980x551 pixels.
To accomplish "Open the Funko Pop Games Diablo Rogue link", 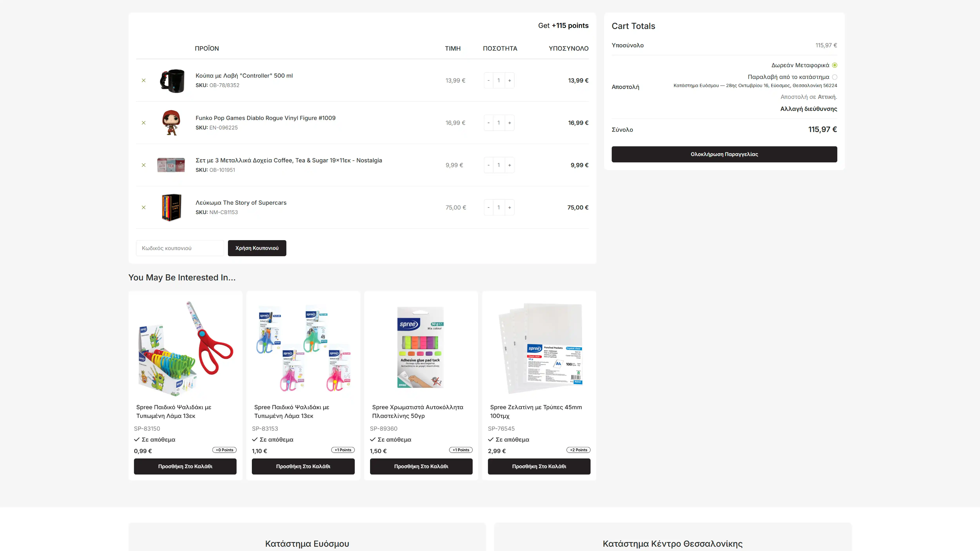I will click(x=265, y=118).
